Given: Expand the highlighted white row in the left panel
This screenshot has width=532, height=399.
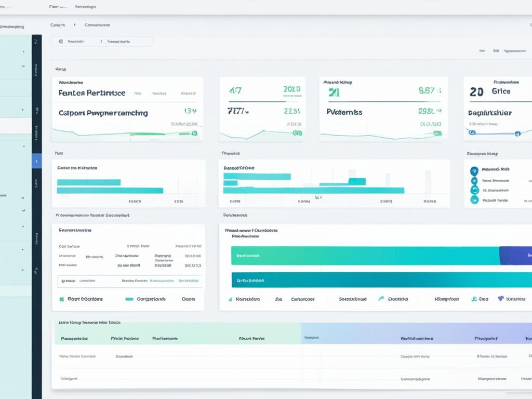Looking at the screenshot, I should 16,126.
